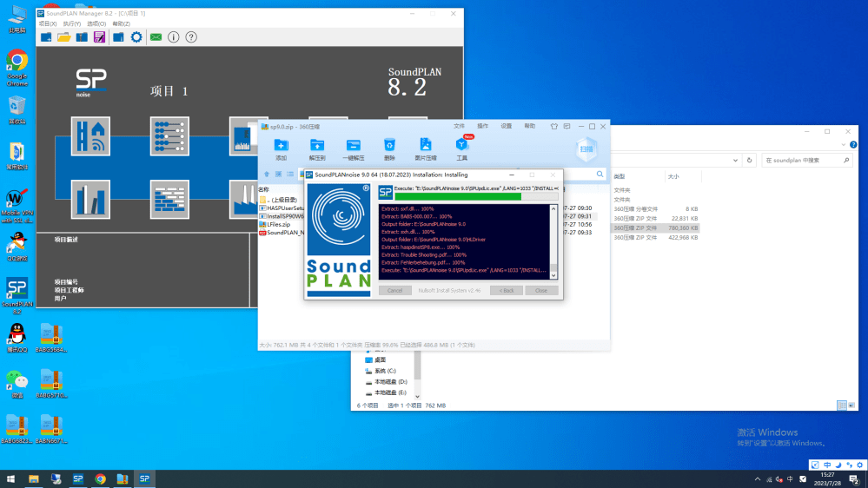
Task: Expand the Explorer address bar dropdown arrow
Action: point(737,161)
